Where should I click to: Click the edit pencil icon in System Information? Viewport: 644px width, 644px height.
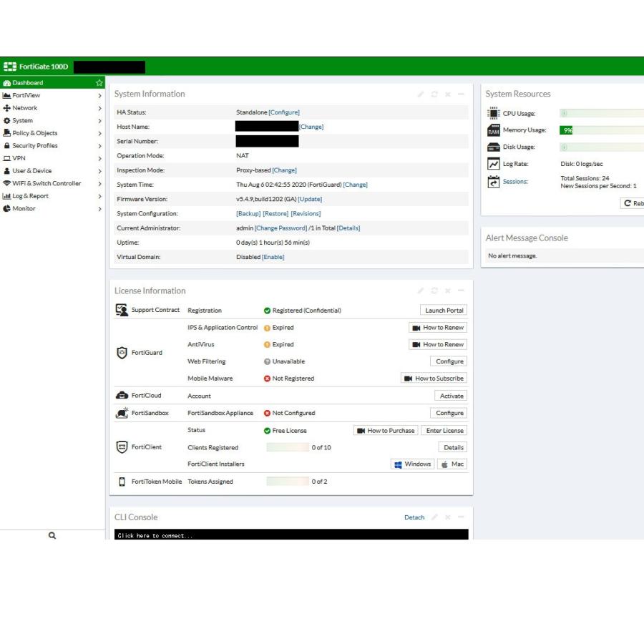tap(421, 94)
